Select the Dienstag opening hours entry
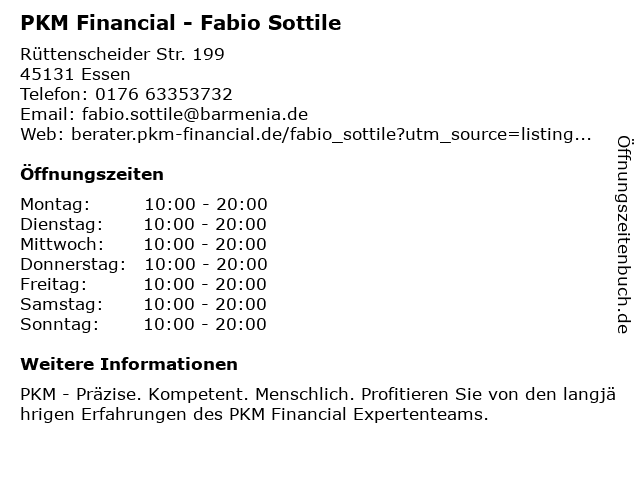This screenshot has width=640, height=480. point(144,224)
